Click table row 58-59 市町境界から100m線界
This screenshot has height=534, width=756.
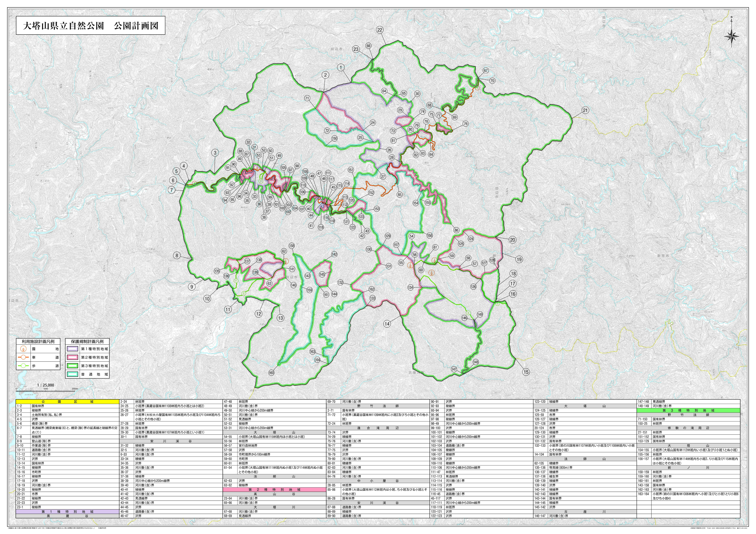pyautogui.click(x=274, y=454)
